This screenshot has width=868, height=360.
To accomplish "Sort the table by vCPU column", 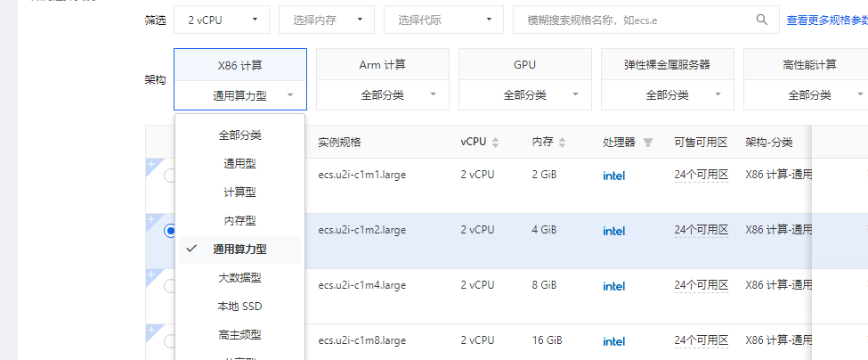I will click(496, 143).
